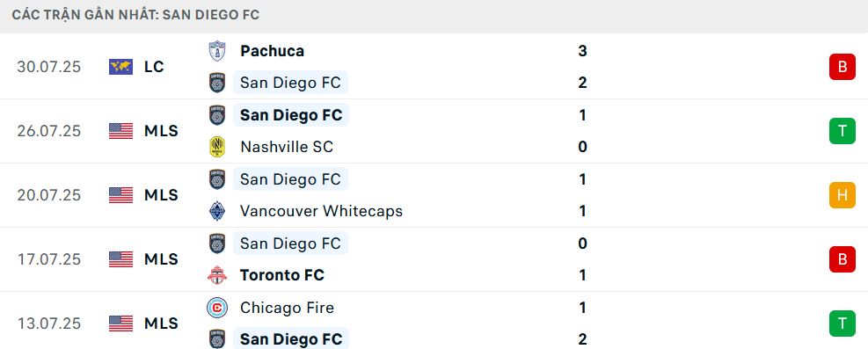
Task: Open the Nashville SC team link
Action: tap(287, 147)
